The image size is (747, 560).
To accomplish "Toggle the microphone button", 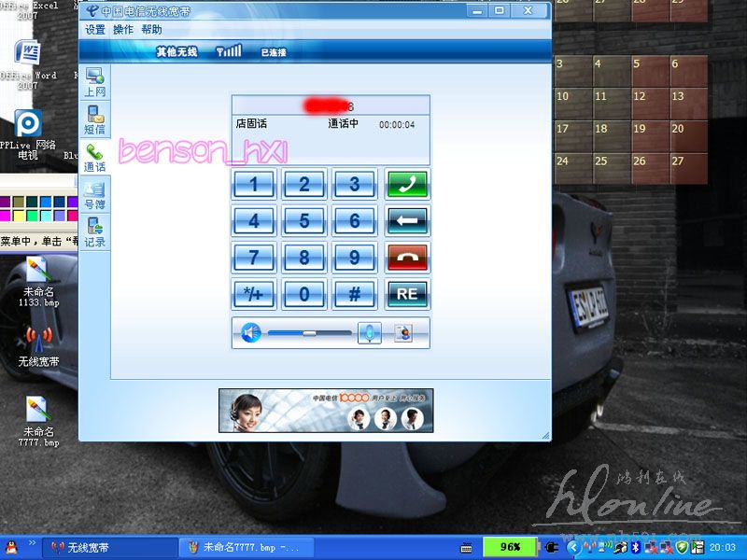I will [x=370, y=332].
